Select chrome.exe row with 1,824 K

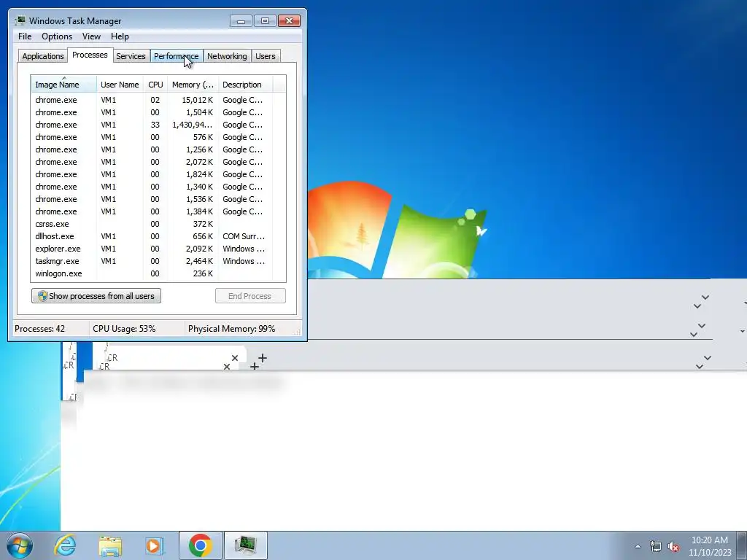point(152,174)
